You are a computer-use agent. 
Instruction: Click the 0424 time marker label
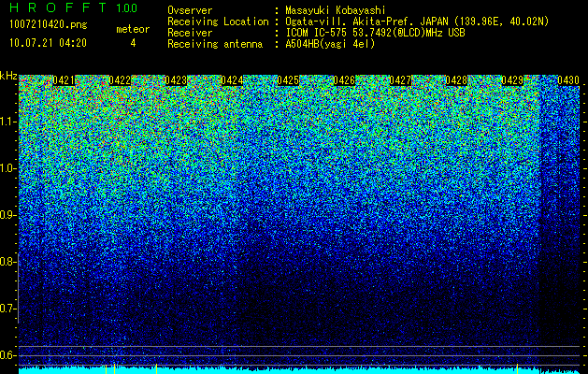click(232, 80)
